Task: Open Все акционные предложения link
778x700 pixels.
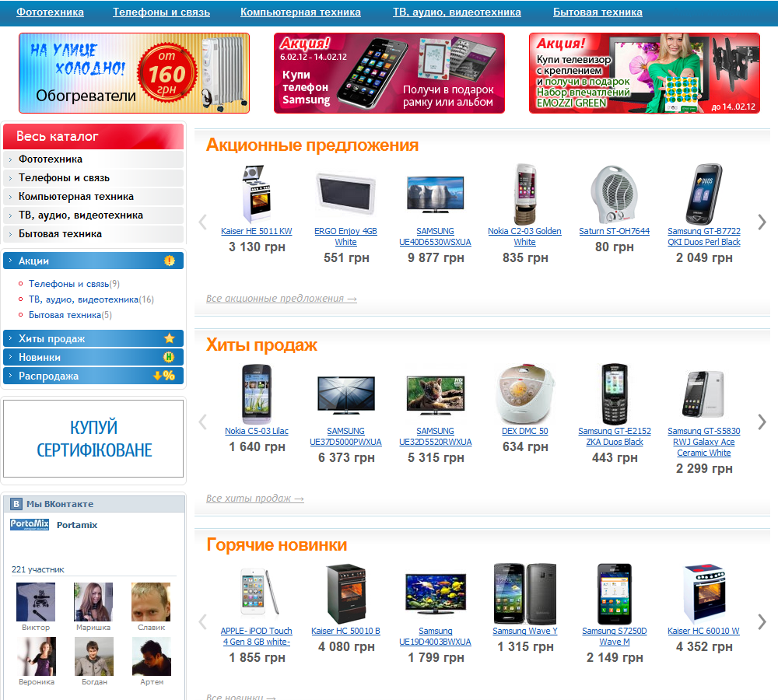Action: (282, 298)
